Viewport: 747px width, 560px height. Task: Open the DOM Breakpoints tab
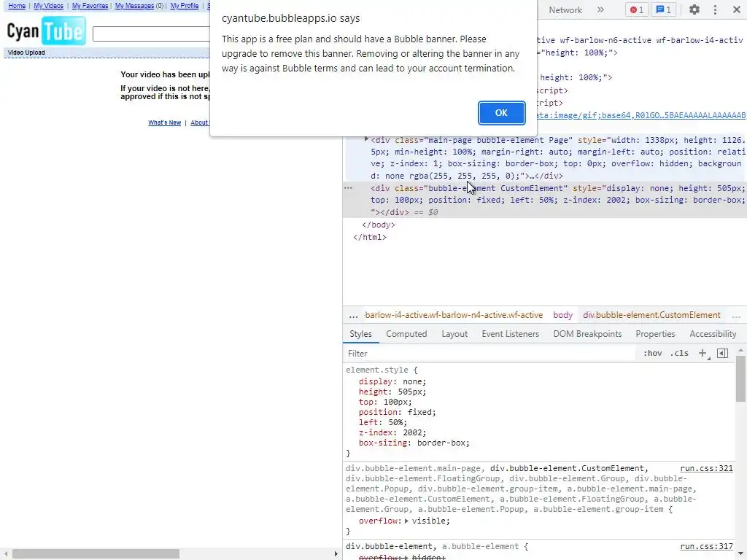click(x=587, y=334)
